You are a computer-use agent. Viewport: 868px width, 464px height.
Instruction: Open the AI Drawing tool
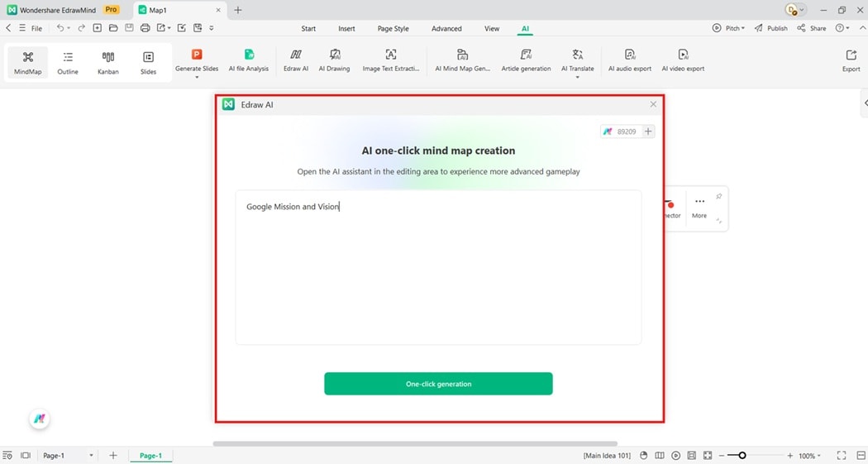tap(334, 60)
